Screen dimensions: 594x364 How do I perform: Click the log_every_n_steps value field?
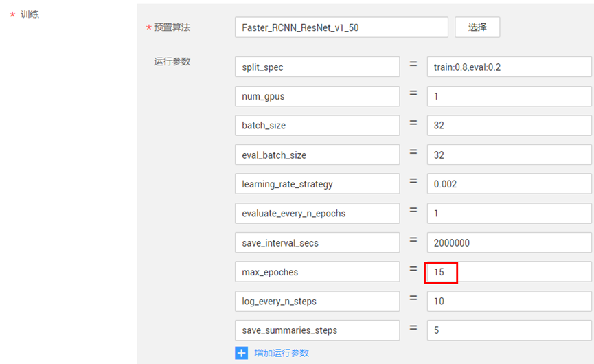pos(508,301)
